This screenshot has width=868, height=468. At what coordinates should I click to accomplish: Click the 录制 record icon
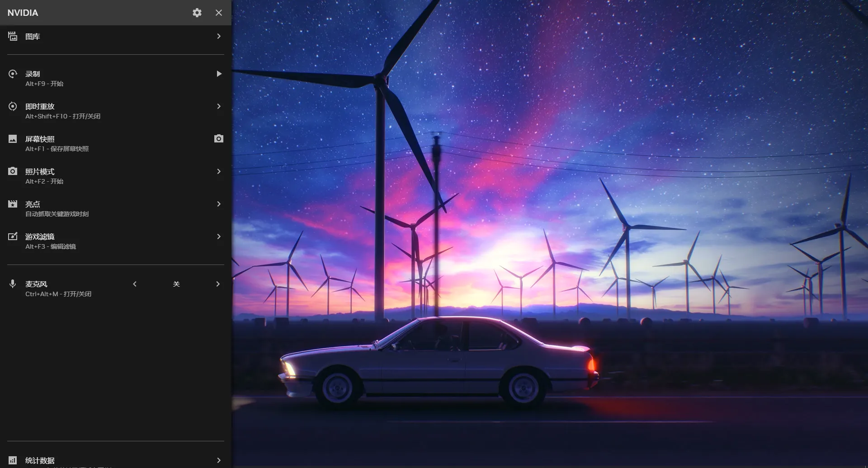[x=13, y=74]
